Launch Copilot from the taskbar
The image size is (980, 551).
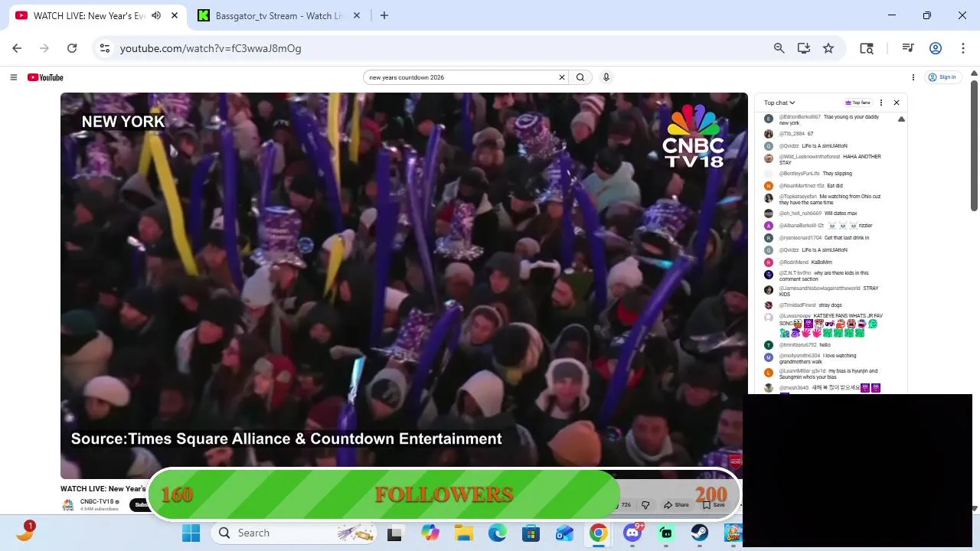430,533
